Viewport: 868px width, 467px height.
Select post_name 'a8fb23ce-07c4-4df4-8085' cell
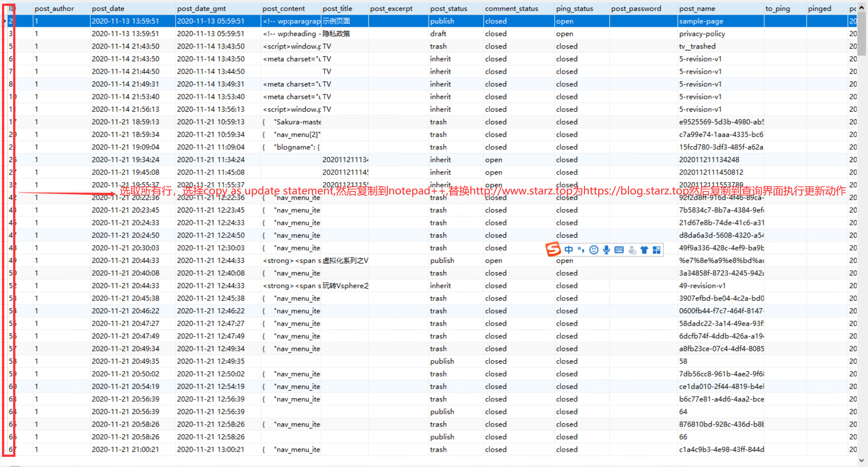point(721,349)
